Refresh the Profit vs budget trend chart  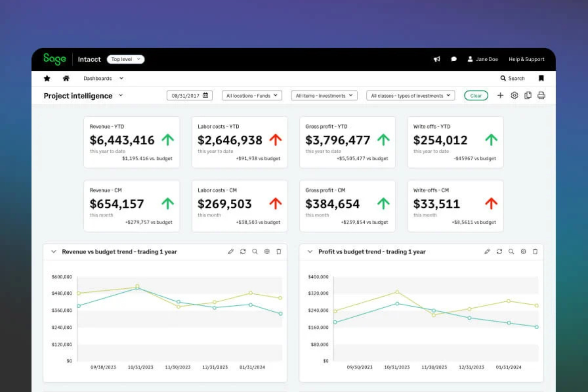tap(499, 251)
